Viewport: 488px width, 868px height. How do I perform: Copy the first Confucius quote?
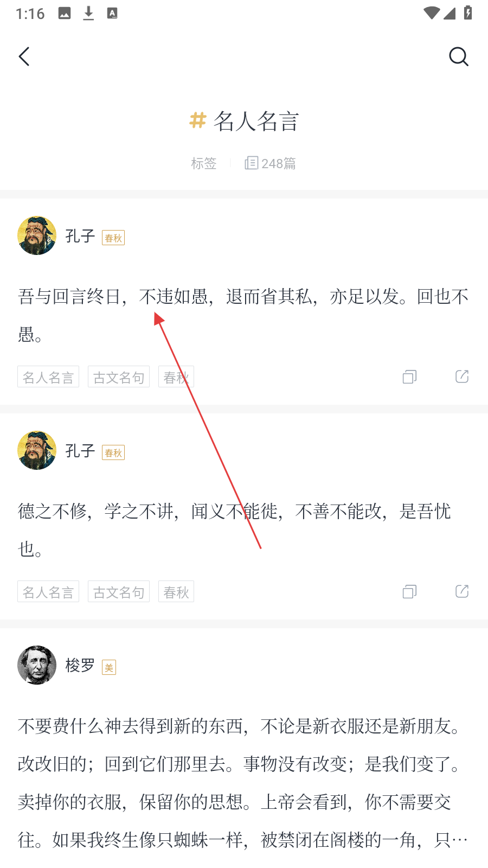tap(409, 377)
